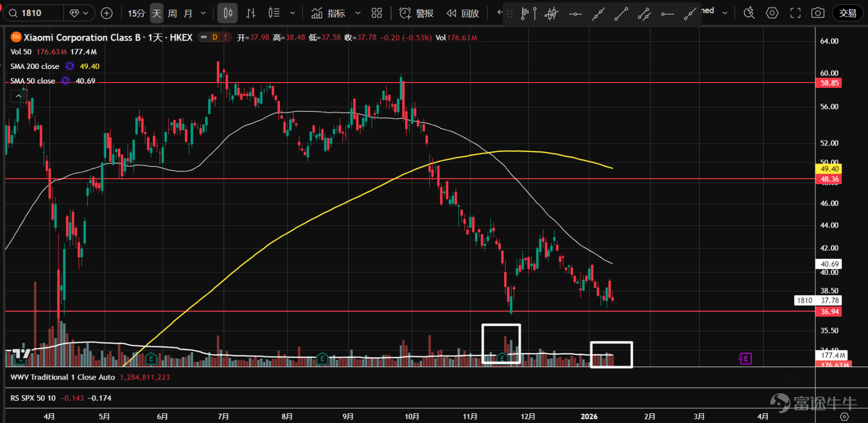
Task: Click the 回放 replay button
Action: (x=463, y=13)
